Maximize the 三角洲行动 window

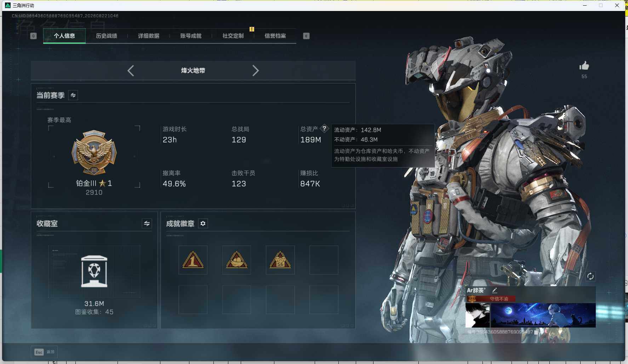pyautogui.click(x=601, y=5)
